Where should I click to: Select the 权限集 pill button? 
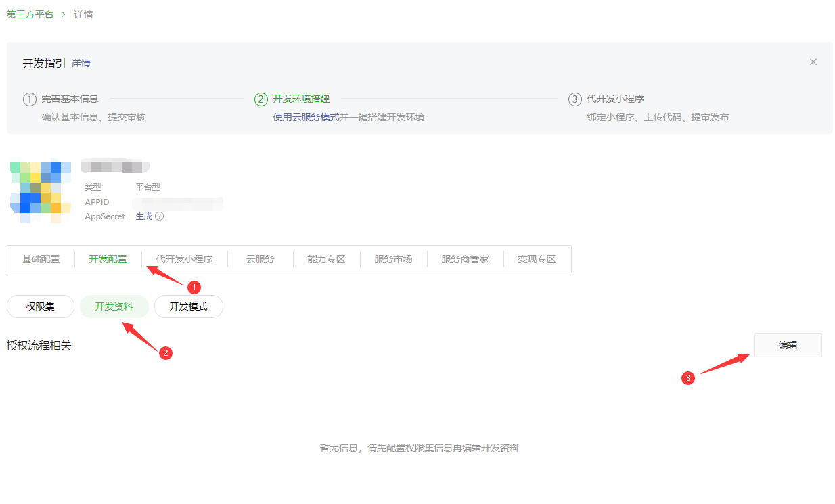pos(40,306)
